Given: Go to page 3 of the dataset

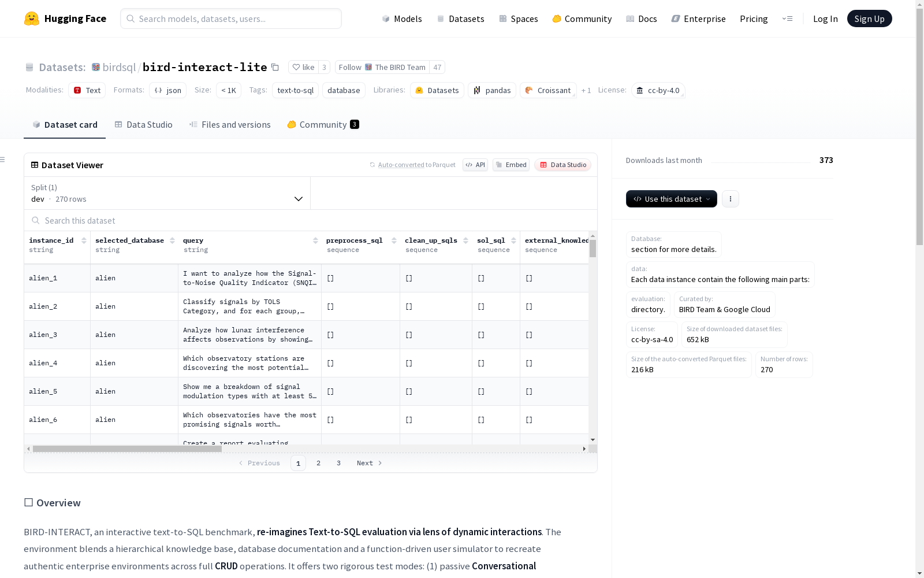Looking at the screenshot, I should 338,463.
